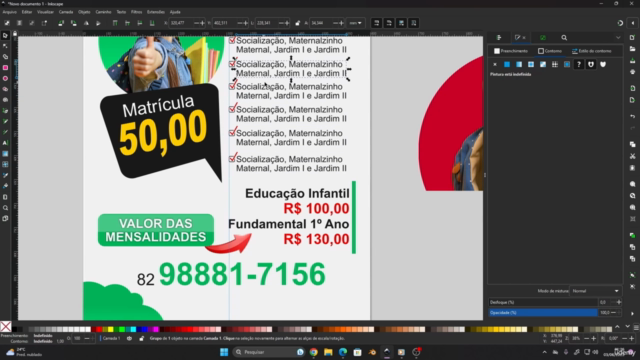
Task: Click unset paint question mark icon
Action: (579, 64)
